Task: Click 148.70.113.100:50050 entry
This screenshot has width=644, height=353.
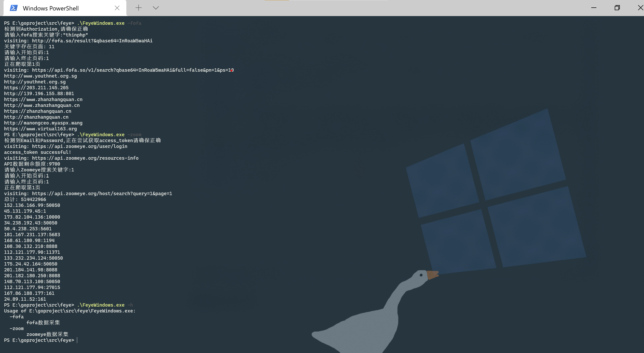Action: point(32,282)
